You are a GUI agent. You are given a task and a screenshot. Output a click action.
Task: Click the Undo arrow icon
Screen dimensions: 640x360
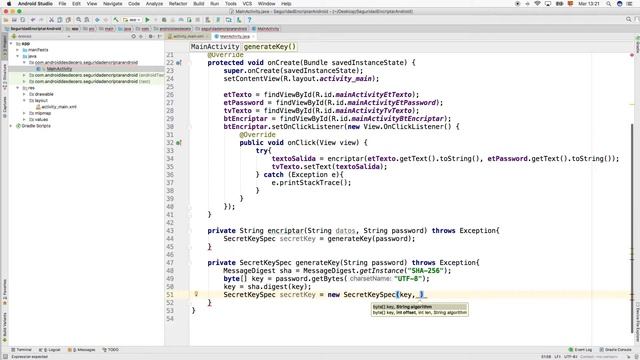[33, 20]
